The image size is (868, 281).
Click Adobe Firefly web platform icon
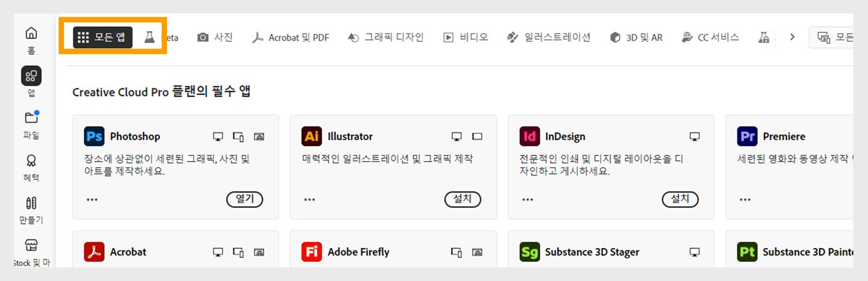click(x=477, y=252)
